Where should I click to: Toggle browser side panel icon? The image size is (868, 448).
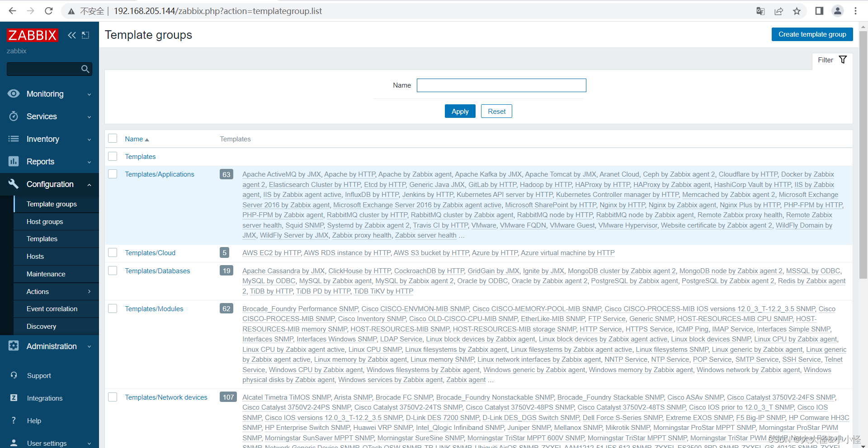click(819, 11)
